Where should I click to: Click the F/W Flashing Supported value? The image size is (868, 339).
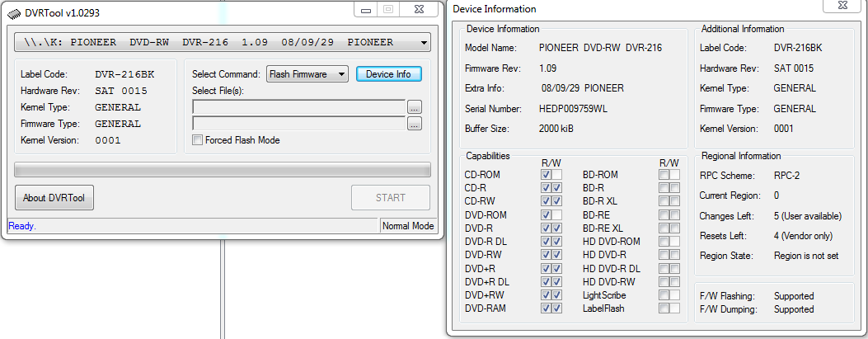tap(794, 296)
